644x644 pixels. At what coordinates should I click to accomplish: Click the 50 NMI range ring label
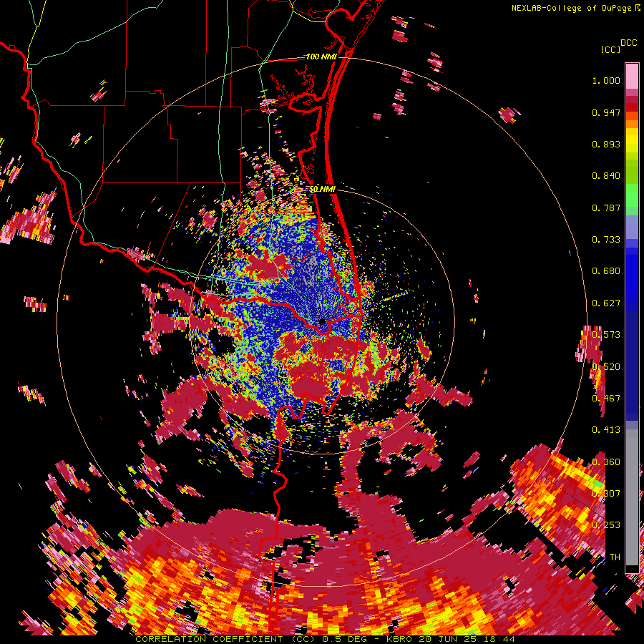pos(323,190)
